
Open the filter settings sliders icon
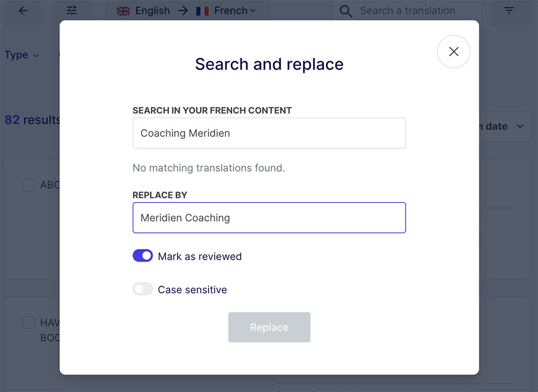coord(73,10)
